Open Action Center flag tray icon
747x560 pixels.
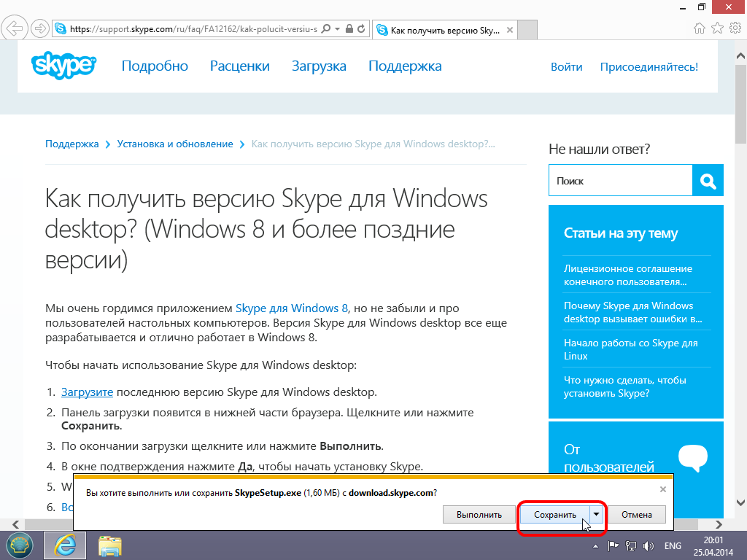tap(614, 546)
